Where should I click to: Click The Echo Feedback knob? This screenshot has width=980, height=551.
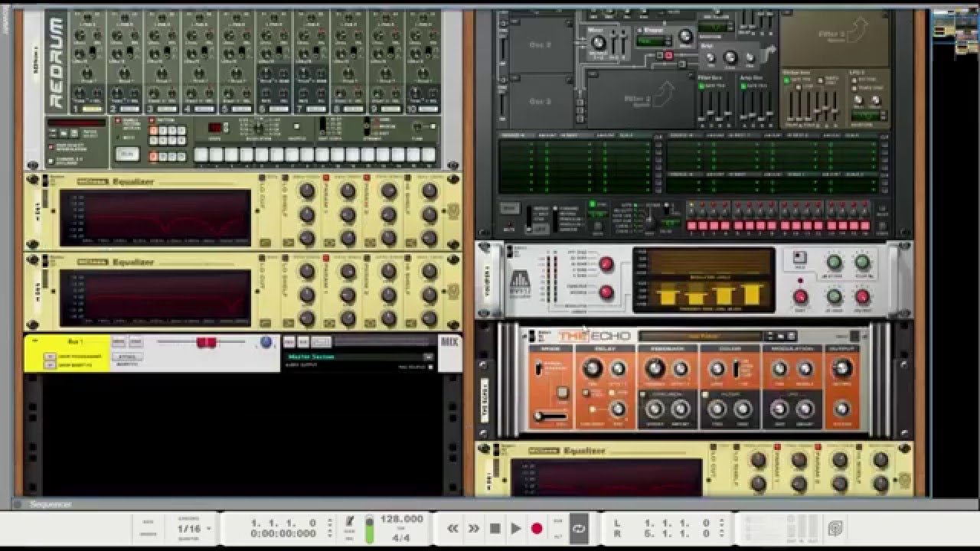click(x=654, y=370)
